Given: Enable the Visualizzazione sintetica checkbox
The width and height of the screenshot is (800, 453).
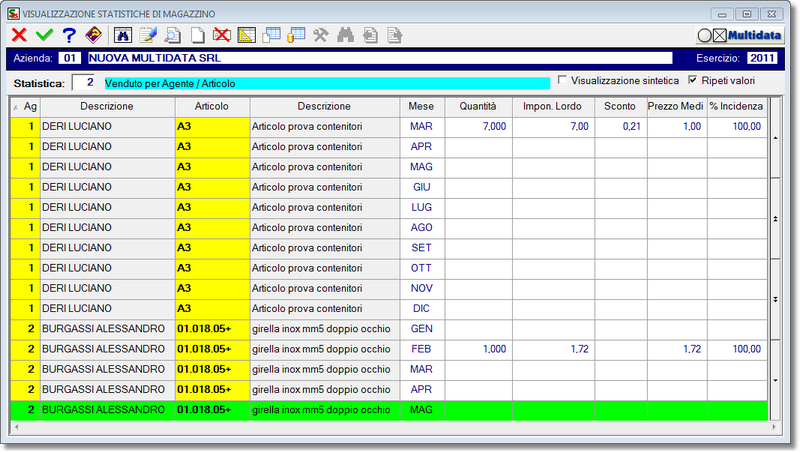Looking at the screenshot, I should click(x=562, y=80).
